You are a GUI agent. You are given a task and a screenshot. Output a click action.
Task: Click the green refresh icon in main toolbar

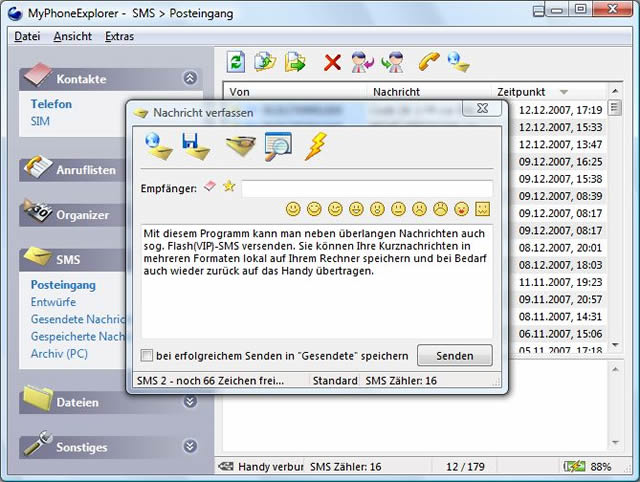(x=236, y=62)
